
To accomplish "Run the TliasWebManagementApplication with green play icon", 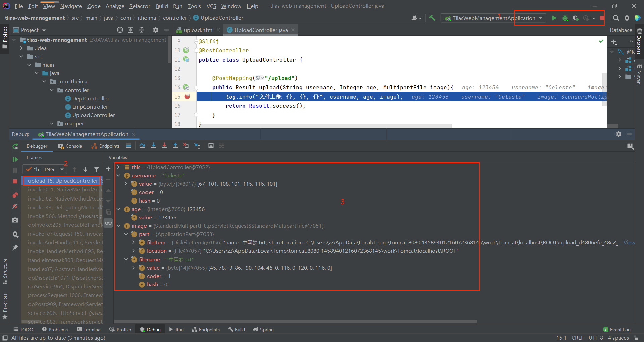I will coord(554,18).
